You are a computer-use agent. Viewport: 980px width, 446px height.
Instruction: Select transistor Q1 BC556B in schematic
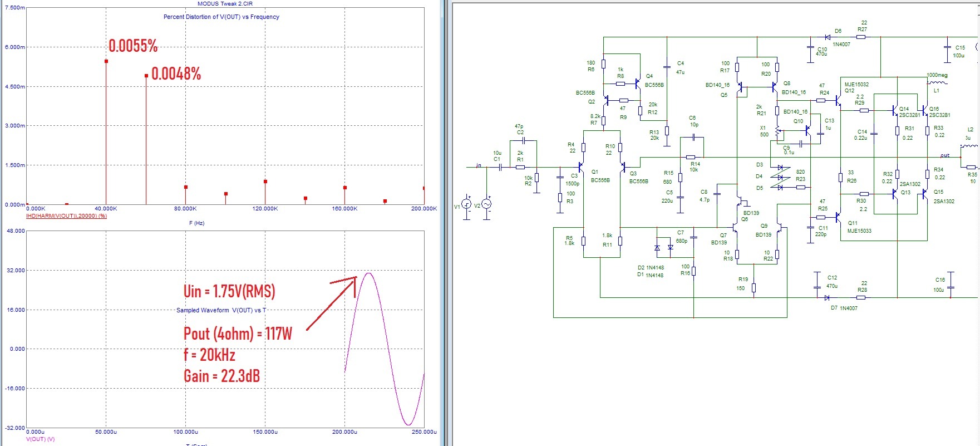point(580,167)
